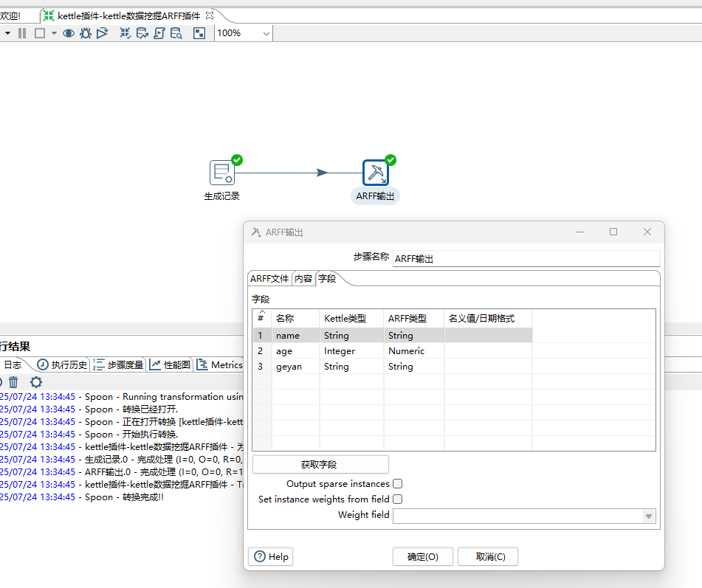702x588 pixels.
Task: Click the ARFF type String cell in geyan row
Action: pyautogui.click(x=413, y=367)
